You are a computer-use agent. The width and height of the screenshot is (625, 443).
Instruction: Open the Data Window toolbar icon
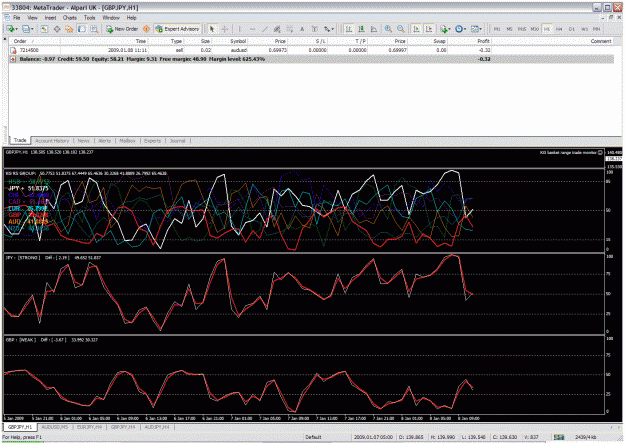point(57,29)
